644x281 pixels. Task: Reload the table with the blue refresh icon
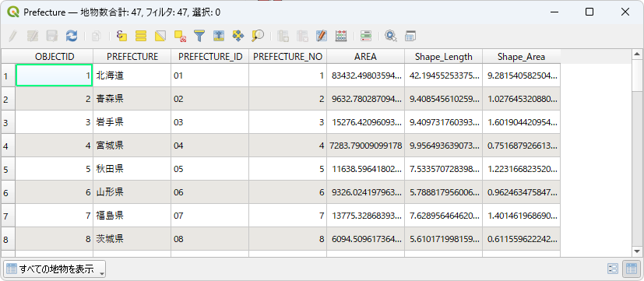(72, 36)
